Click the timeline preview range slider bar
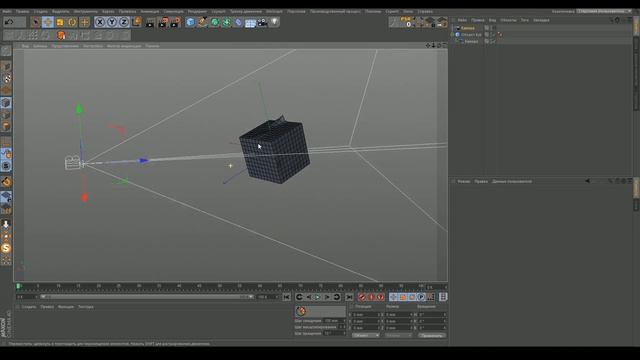 pos(147,297)
